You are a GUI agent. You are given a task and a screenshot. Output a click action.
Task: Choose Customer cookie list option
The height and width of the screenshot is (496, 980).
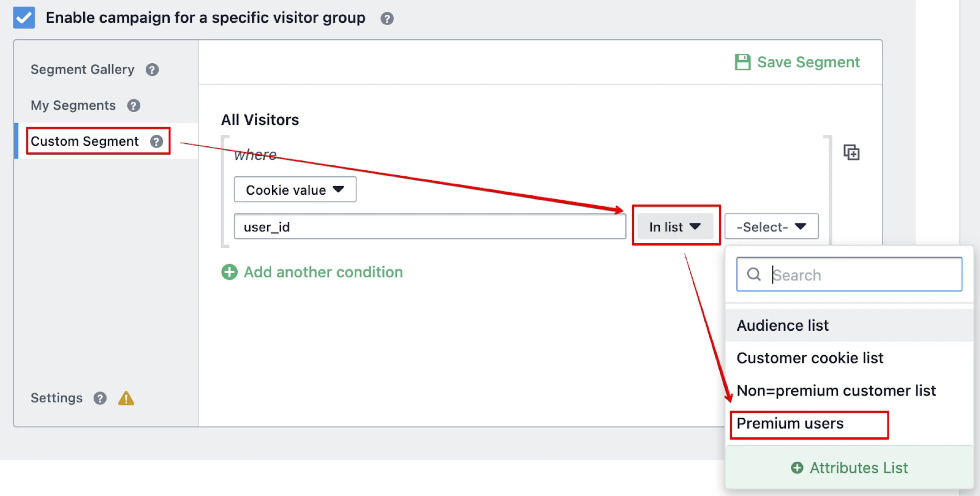click(809, 358)
